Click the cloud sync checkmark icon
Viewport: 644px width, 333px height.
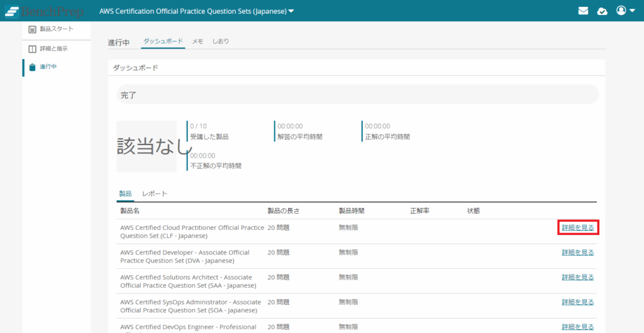[602, 11]
